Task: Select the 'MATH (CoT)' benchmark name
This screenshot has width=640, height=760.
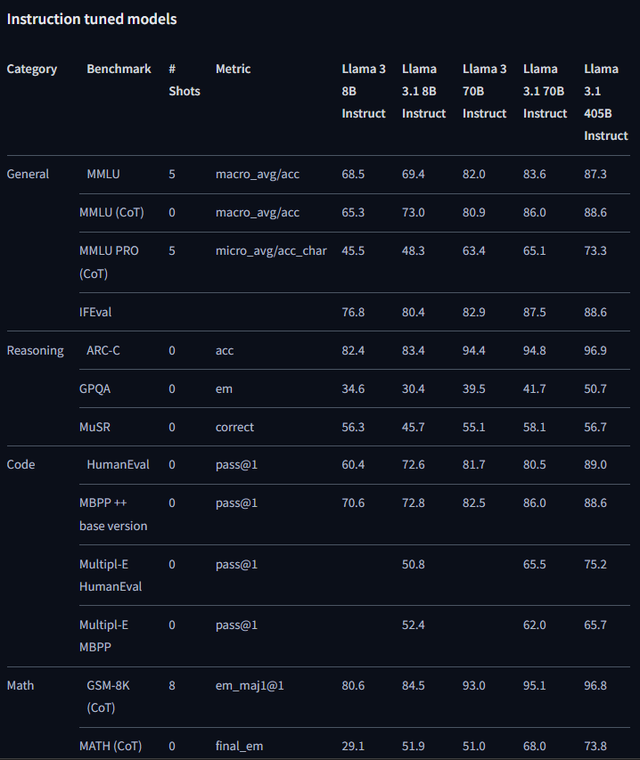Action: (111, 746)
